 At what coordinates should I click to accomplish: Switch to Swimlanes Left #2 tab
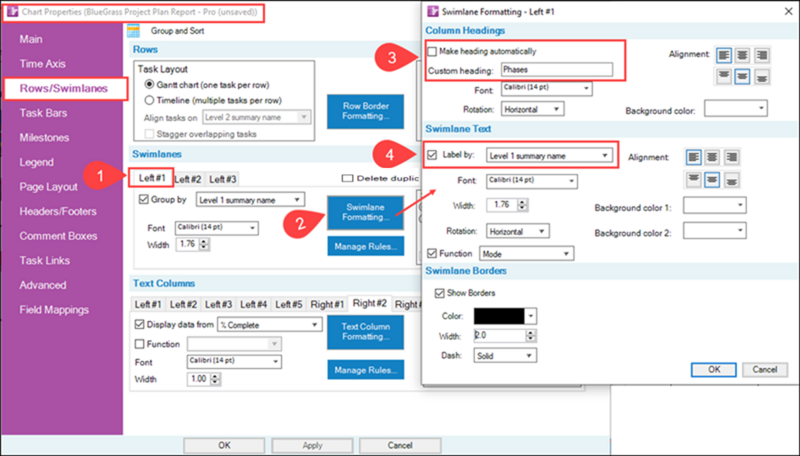coord(188,179)
